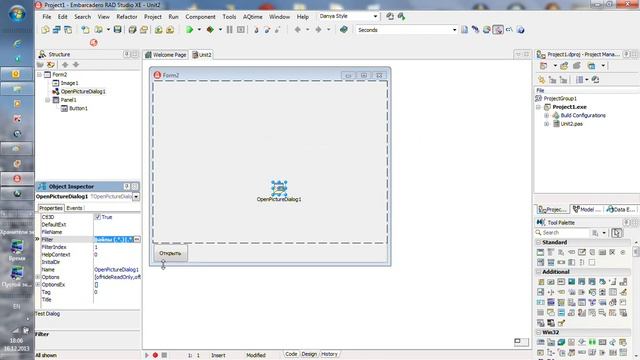
Task: Collapse the Panel1 node in Structure tree
Action: (x=48, y=100)
